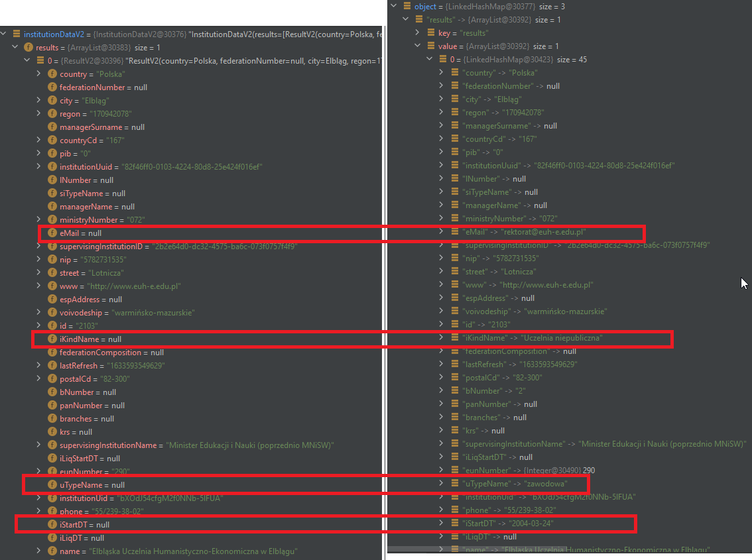The width and height of the screenshot is (752, 560).
Task: Click the field icon next to left lastRefresh
Action: (52, 365)
